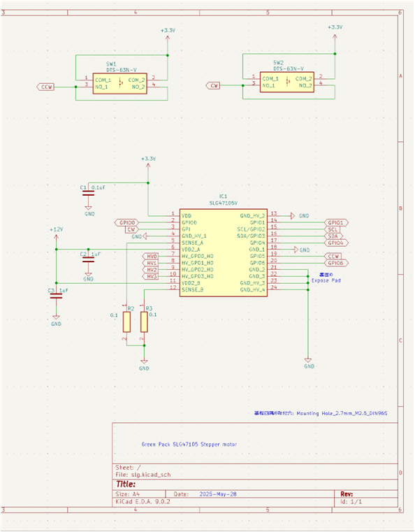Click the VDD2_B pin name inside IC1
The width and height of the screenshot is (415, 532).
[x=191, y=283]
